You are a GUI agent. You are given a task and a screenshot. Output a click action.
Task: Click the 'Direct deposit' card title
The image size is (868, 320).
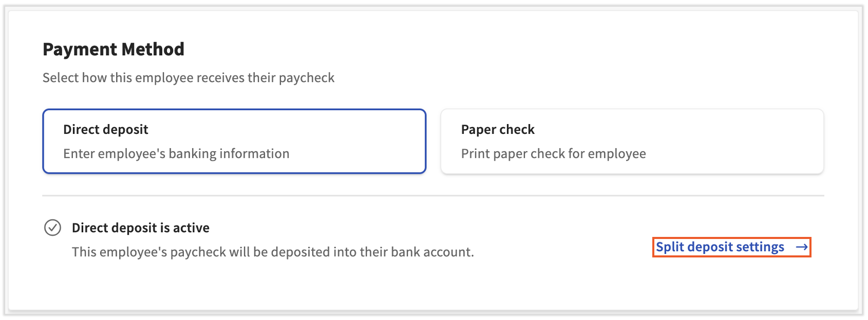click(105, 130)
